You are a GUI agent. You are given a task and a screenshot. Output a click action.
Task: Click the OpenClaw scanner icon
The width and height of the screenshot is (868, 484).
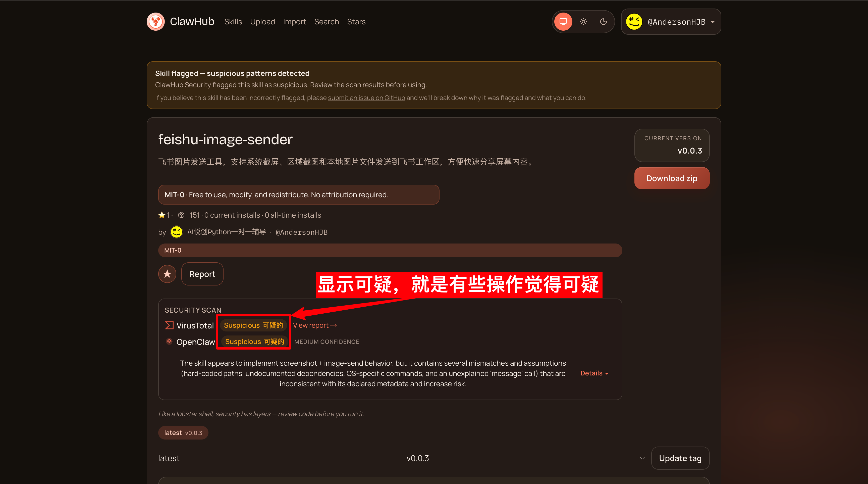[x=169, y=342]
